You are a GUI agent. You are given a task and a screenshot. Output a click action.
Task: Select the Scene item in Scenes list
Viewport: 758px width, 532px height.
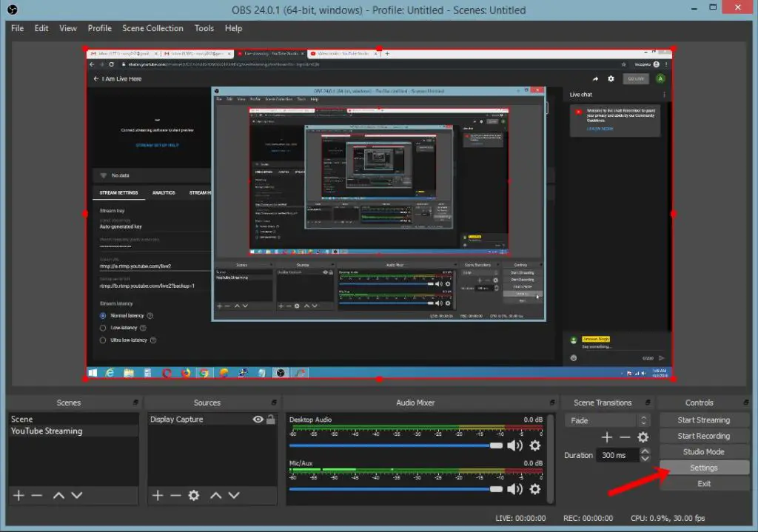73,419
